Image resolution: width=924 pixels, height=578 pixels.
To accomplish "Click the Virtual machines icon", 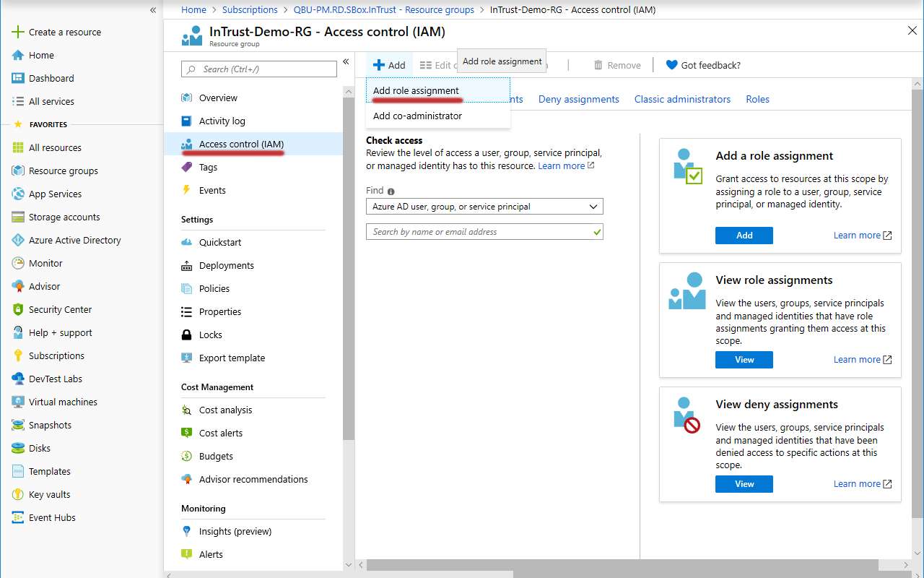I will [x=18, y=402].
